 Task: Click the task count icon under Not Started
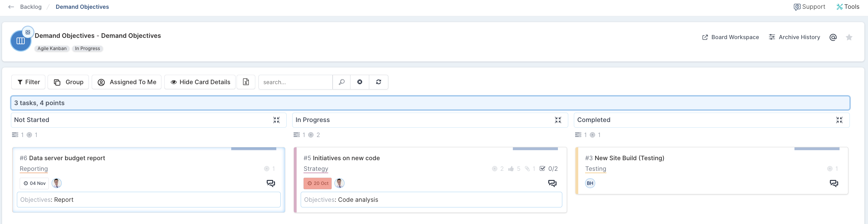(x=15, y=135)
